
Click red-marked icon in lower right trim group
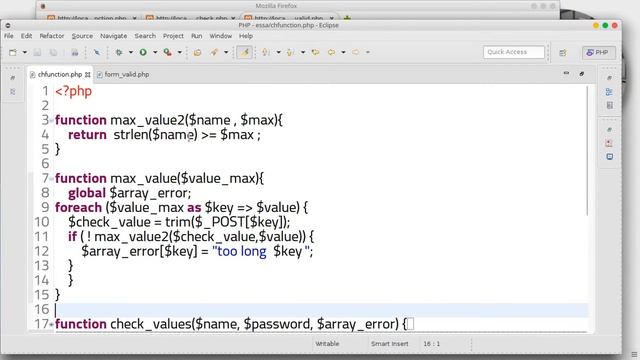coord(609,143)
